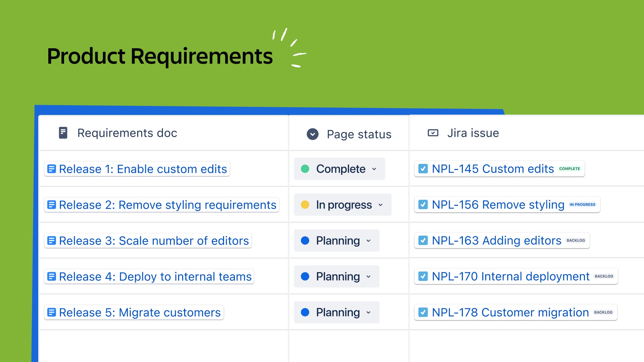Click the page icon beside Release 1
This screenshot has height=362, width=644.
click(51, 169)
